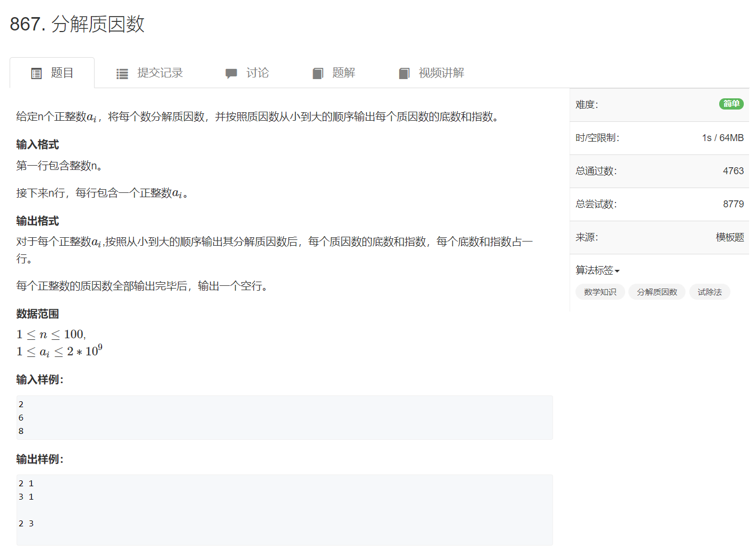Screen dimensions: 755x560
Task: Click the 总尝试数: label
Action: click(596, 204)
